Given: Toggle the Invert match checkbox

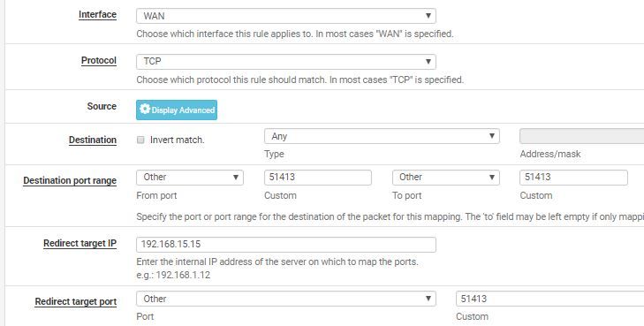Looking at the screenshot, I should pyautogui.click(x=140, y=140).
